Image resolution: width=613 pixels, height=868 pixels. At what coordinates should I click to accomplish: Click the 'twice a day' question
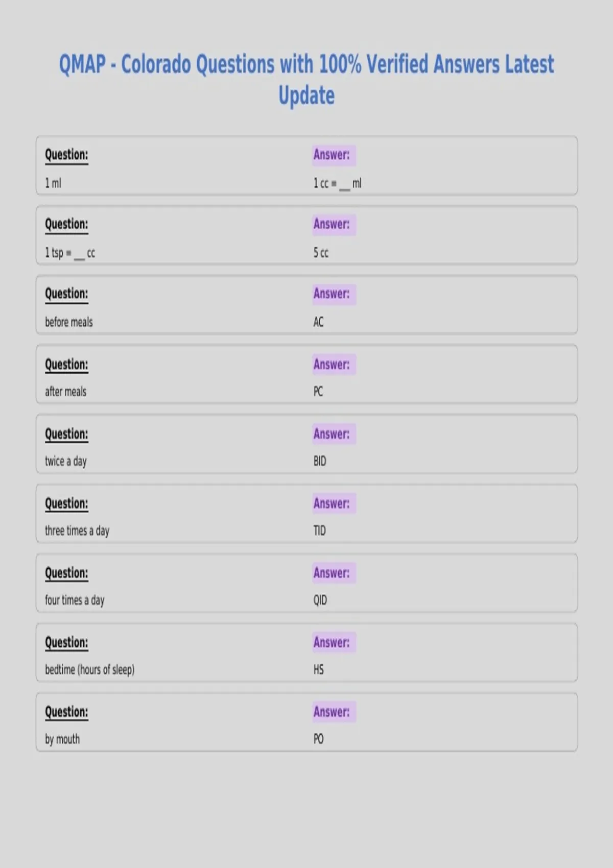click(66, 461)
